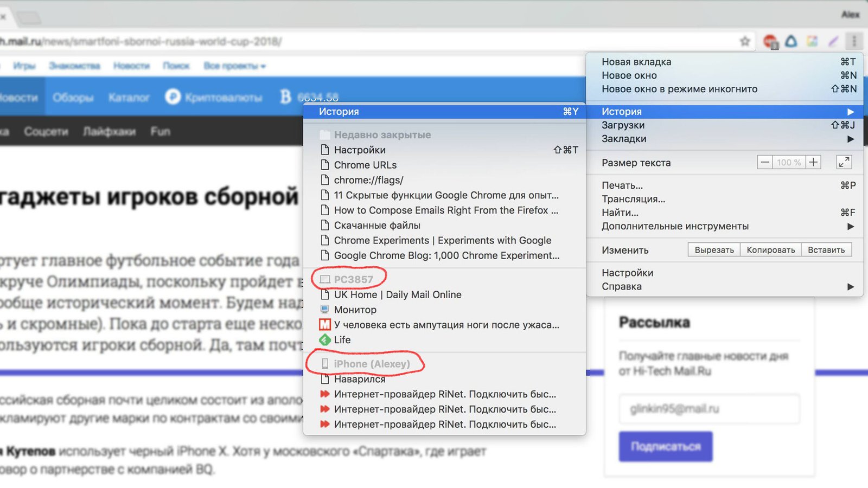The width and height of the screenshot is (868, 488).
Task: Open Лайфхаки category
Action: tap(110, 132)
